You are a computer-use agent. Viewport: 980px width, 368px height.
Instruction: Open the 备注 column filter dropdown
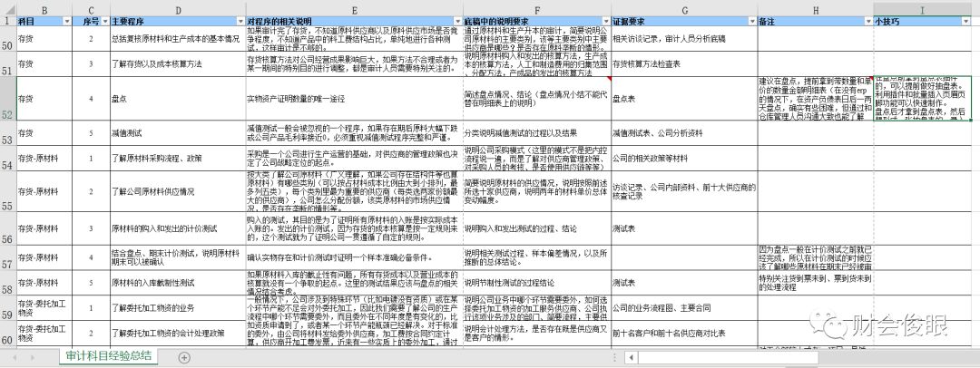[x=868, y=21]
